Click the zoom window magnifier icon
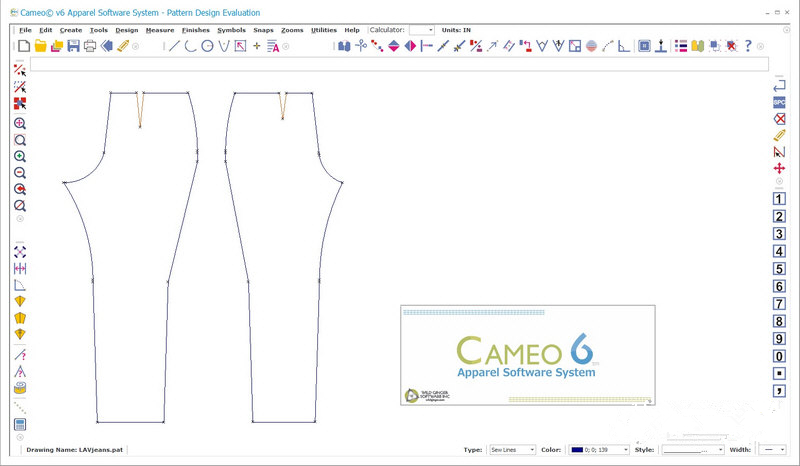 [x=20, y=140]
